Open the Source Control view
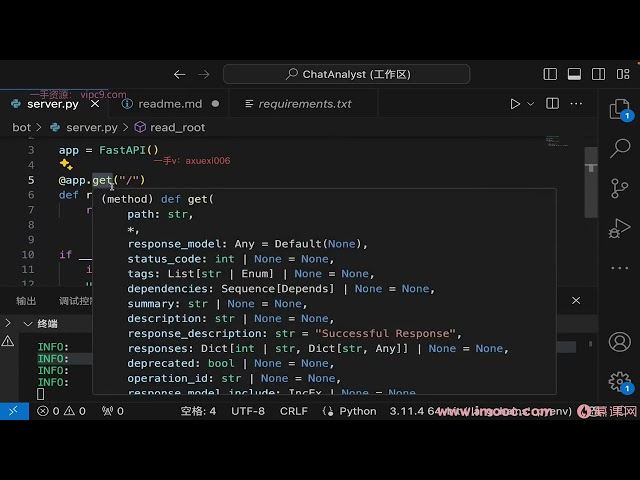Viewport: 640px width, 480px height. point(619,188)
